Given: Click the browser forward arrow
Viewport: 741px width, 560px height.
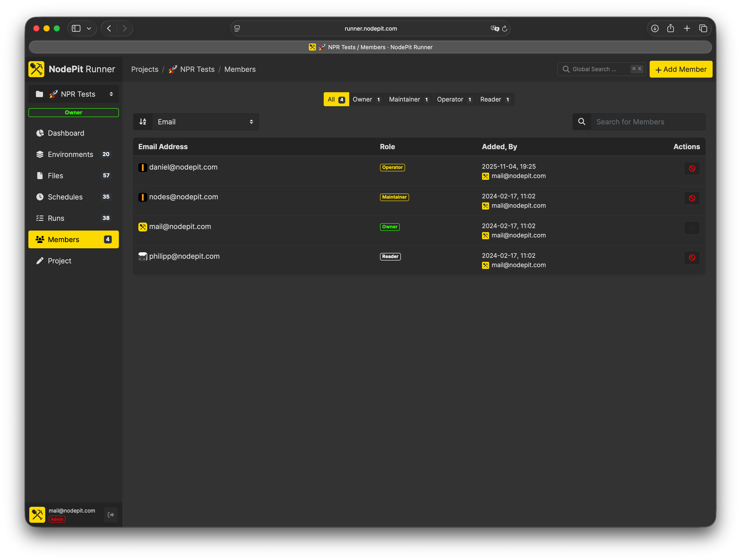Looking at the screenshot, I should (x=125, y=28).
